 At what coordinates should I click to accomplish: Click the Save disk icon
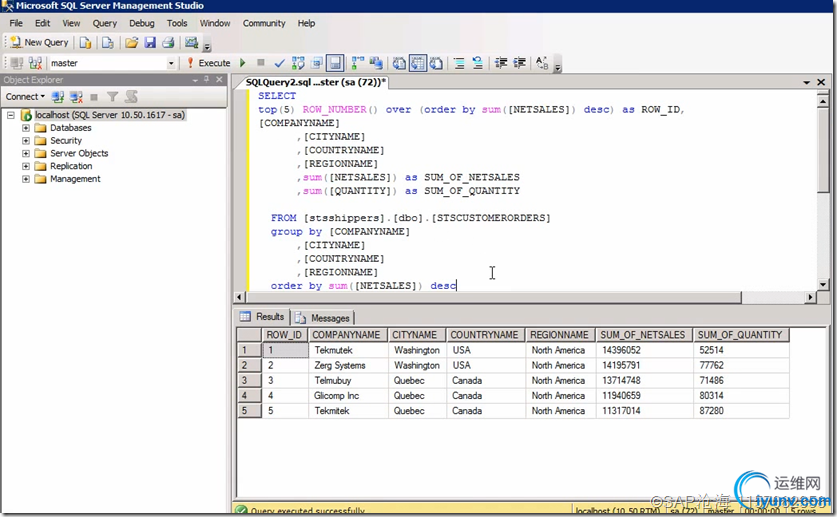coord(150,43)
